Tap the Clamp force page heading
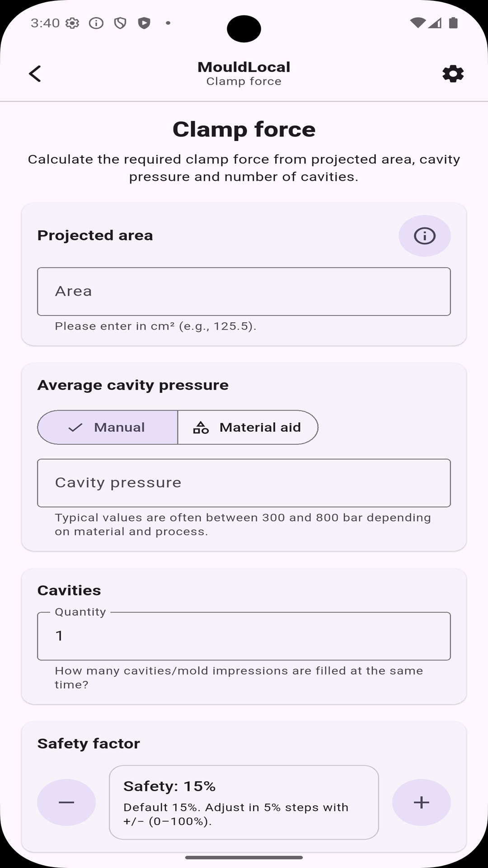The width and height of the screenshot is (488, 868). [x=244, y=129]
